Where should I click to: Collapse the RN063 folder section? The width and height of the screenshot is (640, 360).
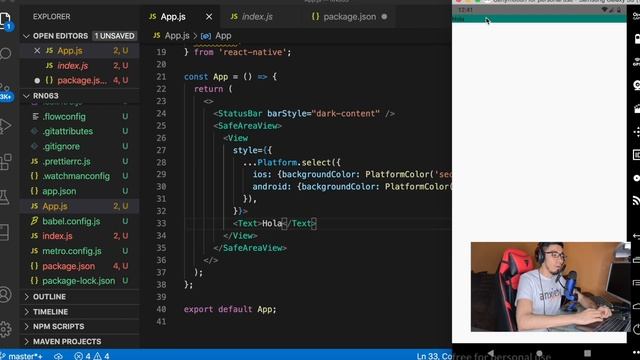point(45,96)
